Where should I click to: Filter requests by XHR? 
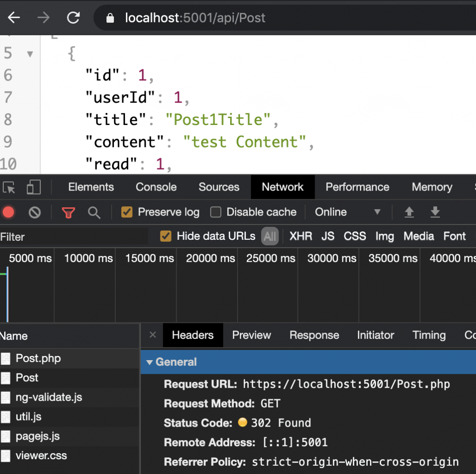pos(301,236)
